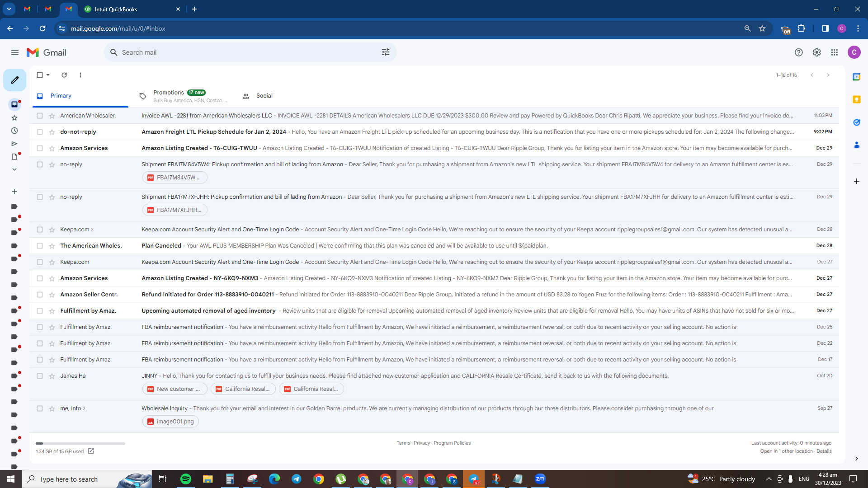Open FBA17M84V5W PDF attachment chip
868x488 pixels.
tap(175, 178)
